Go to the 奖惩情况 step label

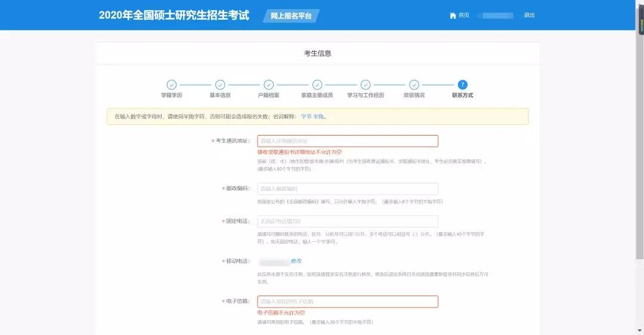pos(414,95)
